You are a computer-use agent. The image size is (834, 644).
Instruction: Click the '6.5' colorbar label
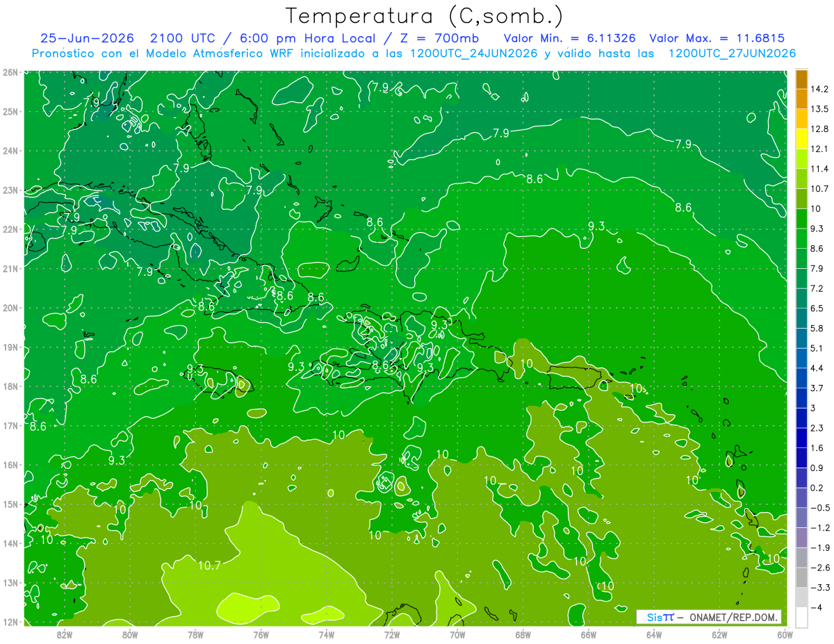pos(817,308)
